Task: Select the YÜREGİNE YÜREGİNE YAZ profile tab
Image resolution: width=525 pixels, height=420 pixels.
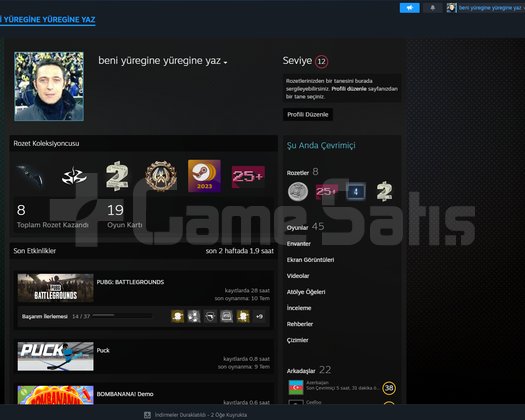Action: tap(48, 20)
